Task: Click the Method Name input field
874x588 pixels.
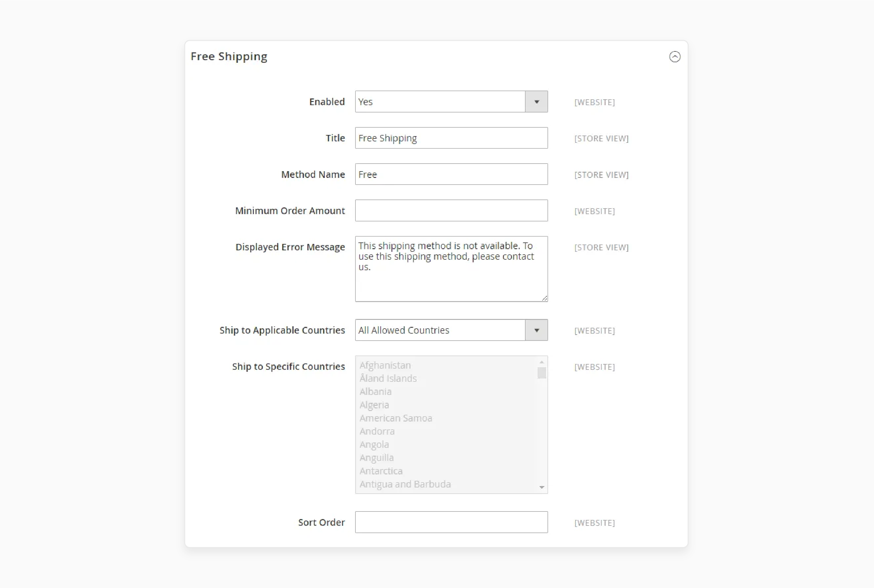Action: pos(451,174)
